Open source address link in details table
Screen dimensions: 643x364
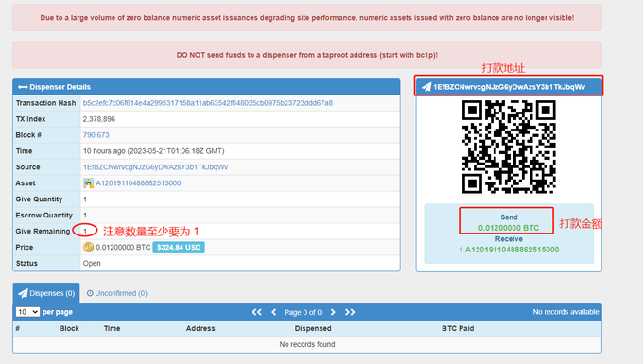pos(155,166)
